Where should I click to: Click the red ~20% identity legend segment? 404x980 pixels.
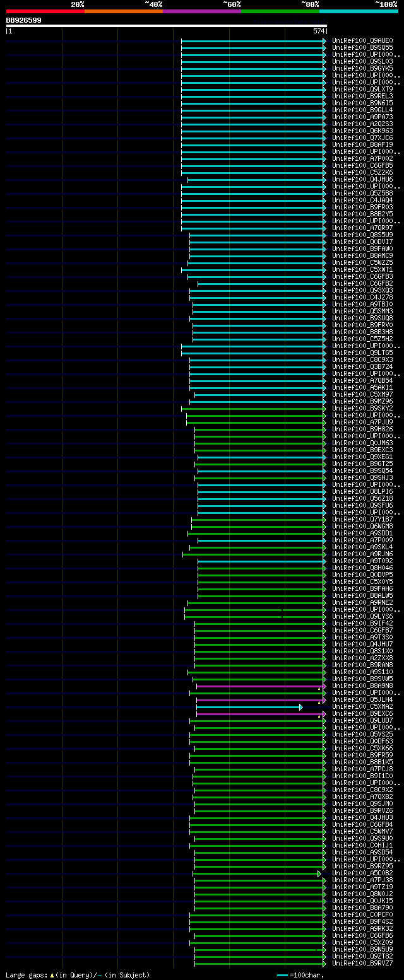(45, 11)
